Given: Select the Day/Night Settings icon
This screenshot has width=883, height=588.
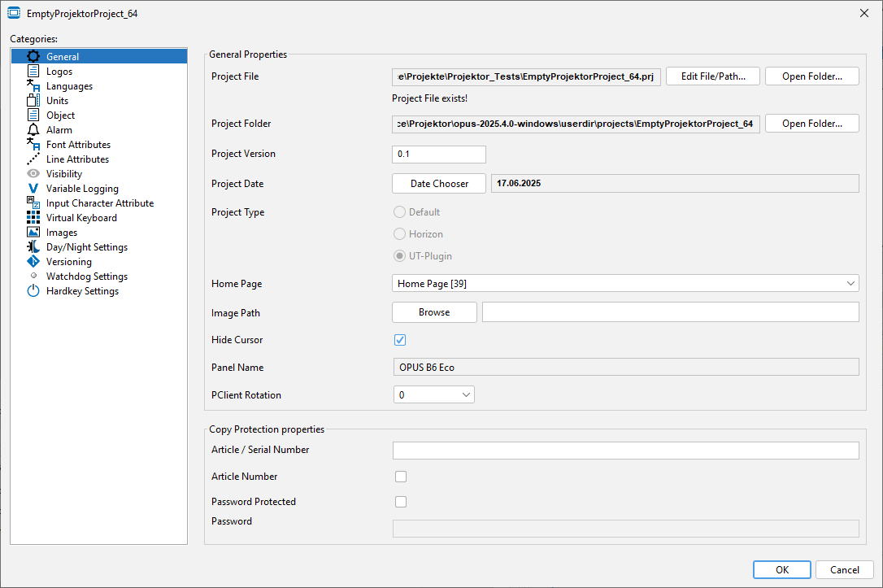Looking at the screenshot, I should pos(33,247).
